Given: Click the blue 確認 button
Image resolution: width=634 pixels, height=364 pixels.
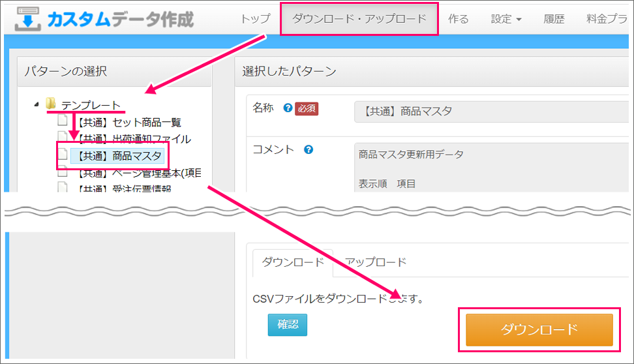Looking at the screenshot, I should (x=288, y=325).
